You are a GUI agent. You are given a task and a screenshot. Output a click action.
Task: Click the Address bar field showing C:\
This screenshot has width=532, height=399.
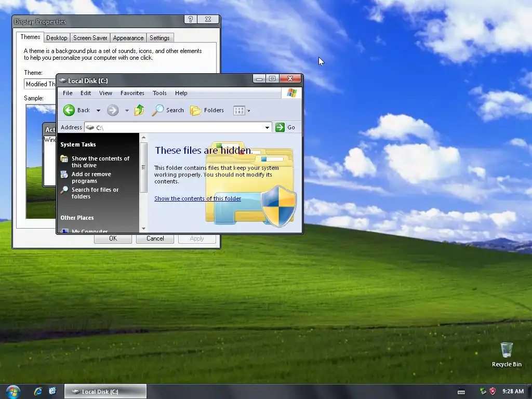click(178, 128)
